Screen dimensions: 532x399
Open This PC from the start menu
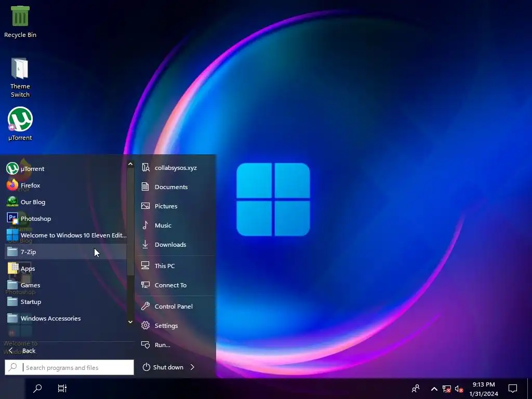coord(176,265)
